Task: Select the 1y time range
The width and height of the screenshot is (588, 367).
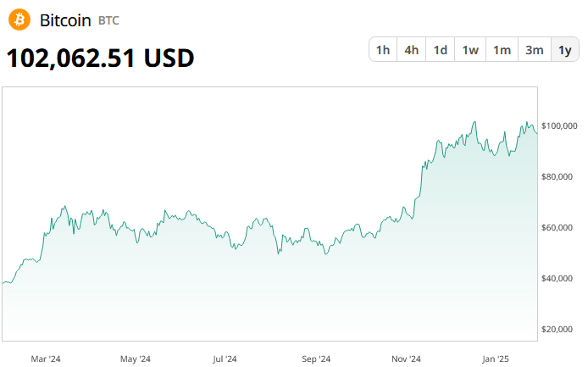Action: click(x=564, y=50)
